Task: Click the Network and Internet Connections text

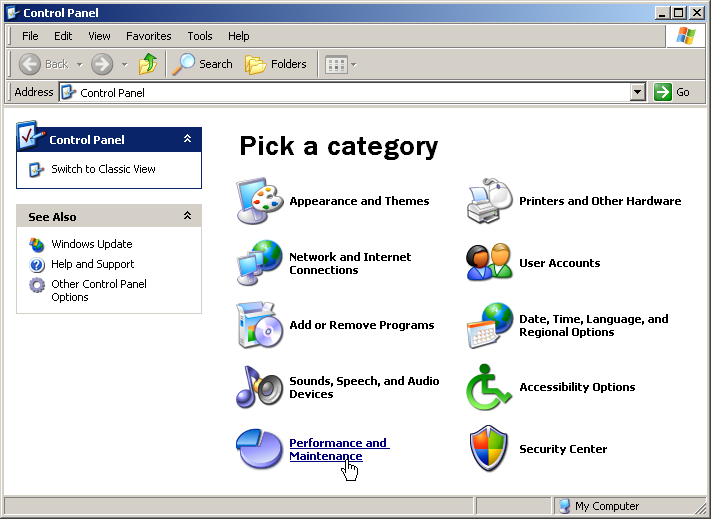Action: [350, 263]
